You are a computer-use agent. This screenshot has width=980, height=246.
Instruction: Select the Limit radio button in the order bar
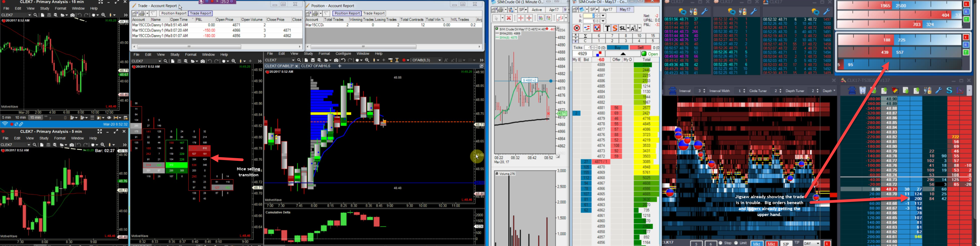(736, 243)
